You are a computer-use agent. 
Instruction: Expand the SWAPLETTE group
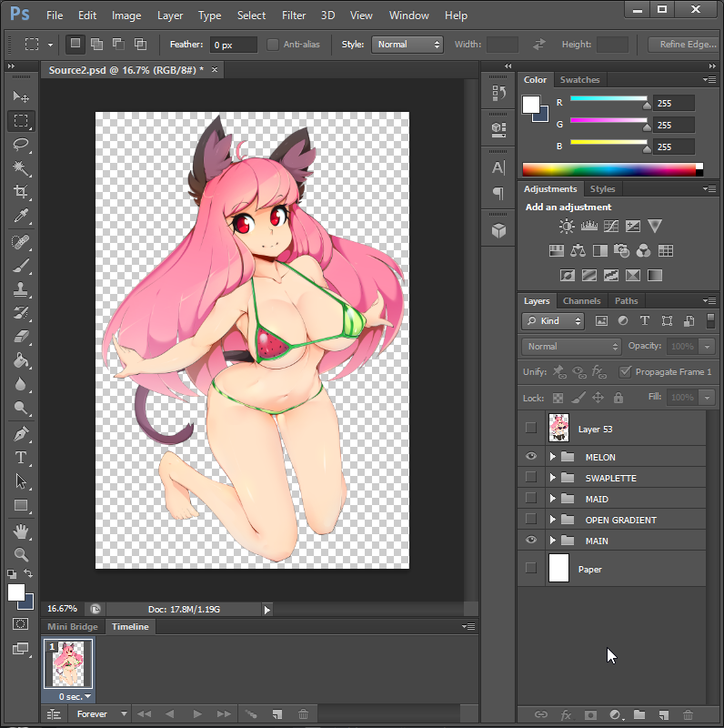[x=553, y=478]
